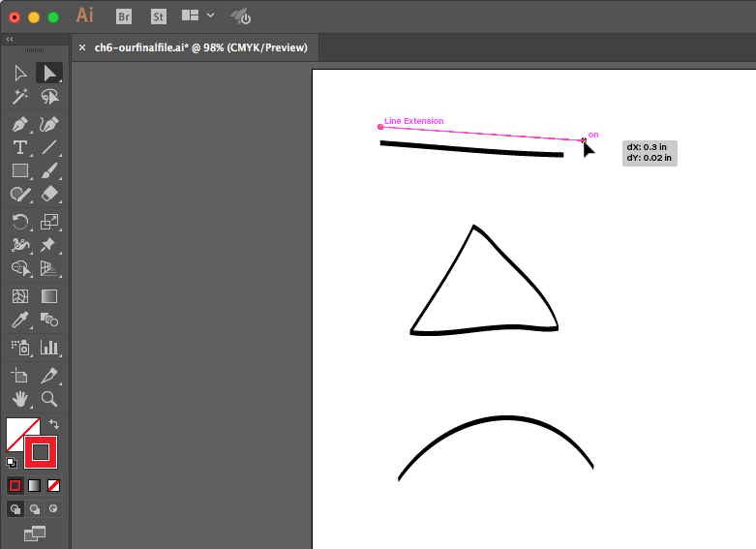The height and width of the screenshot is (549, 756).
Task: Pick the Magic Wand tool
Action: 19,97
